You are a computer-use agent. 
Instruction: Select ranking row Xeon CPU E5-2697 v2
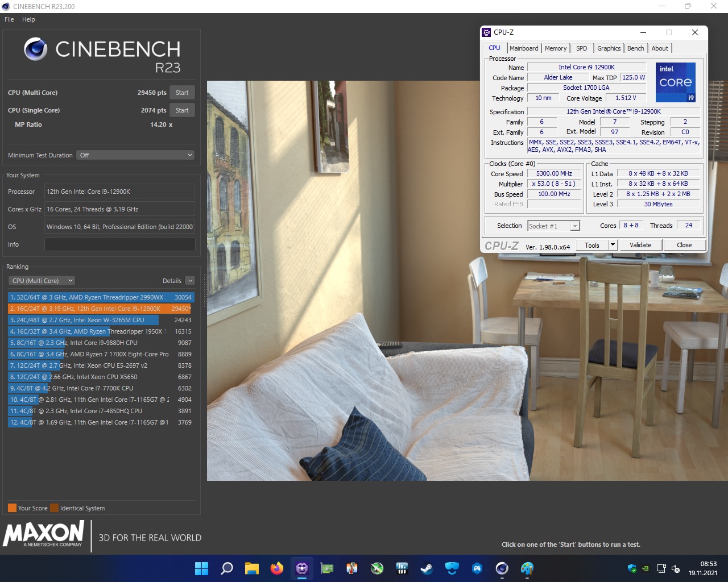101,365
